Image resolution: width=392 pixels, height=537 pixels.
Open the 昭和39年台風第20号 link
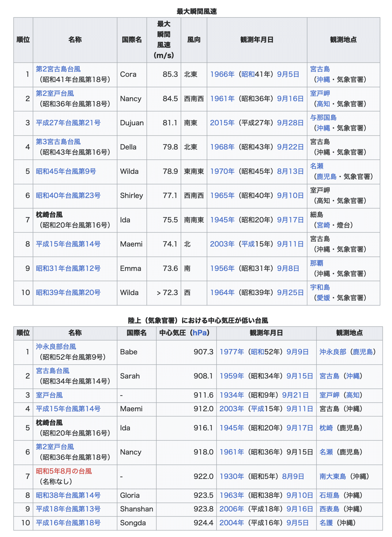click(68, 293)
